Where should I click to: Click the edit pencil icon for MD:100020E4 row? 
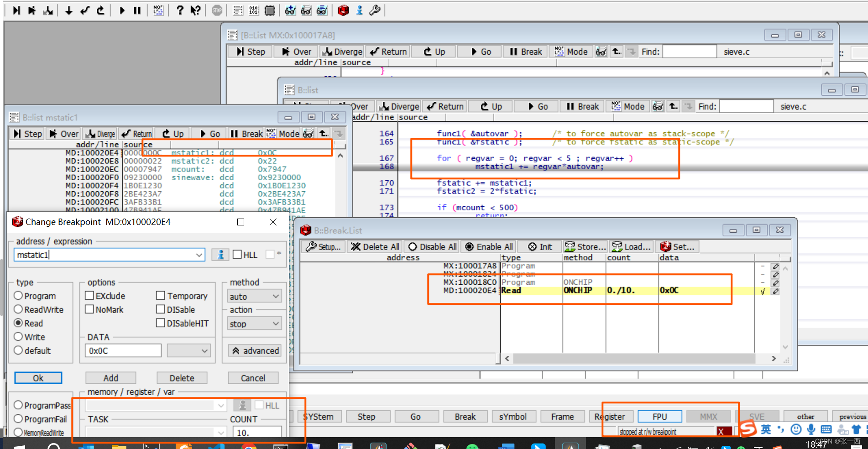pos(775,291)
